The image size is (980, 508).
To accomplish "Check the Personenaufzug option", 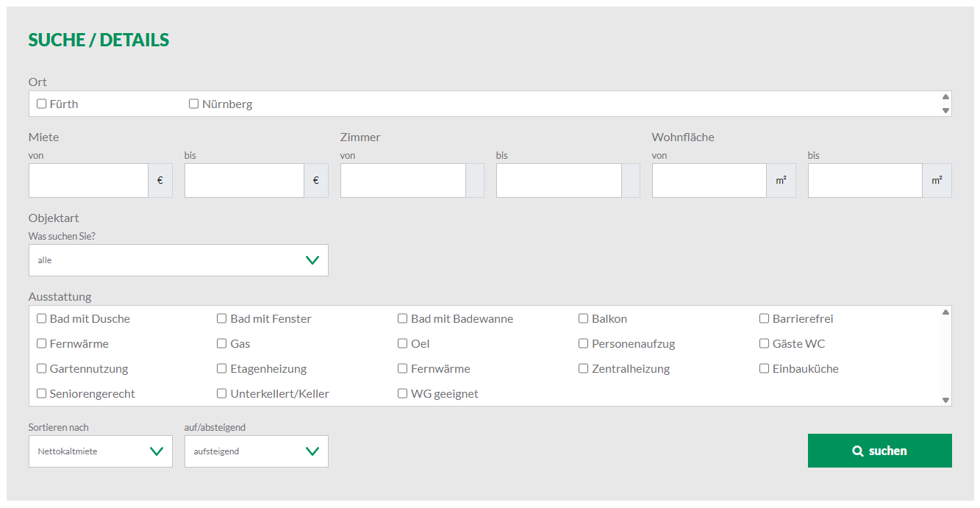I will 584,343.
